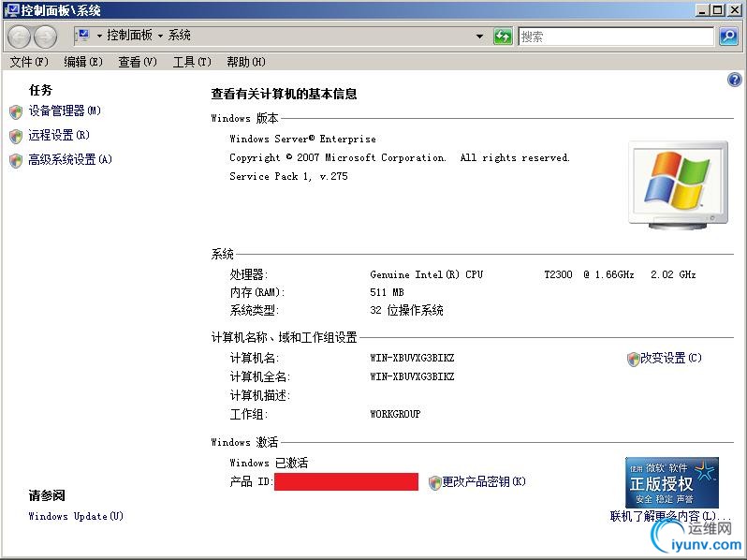Open Windows Update(U) link

pos(76,516)
